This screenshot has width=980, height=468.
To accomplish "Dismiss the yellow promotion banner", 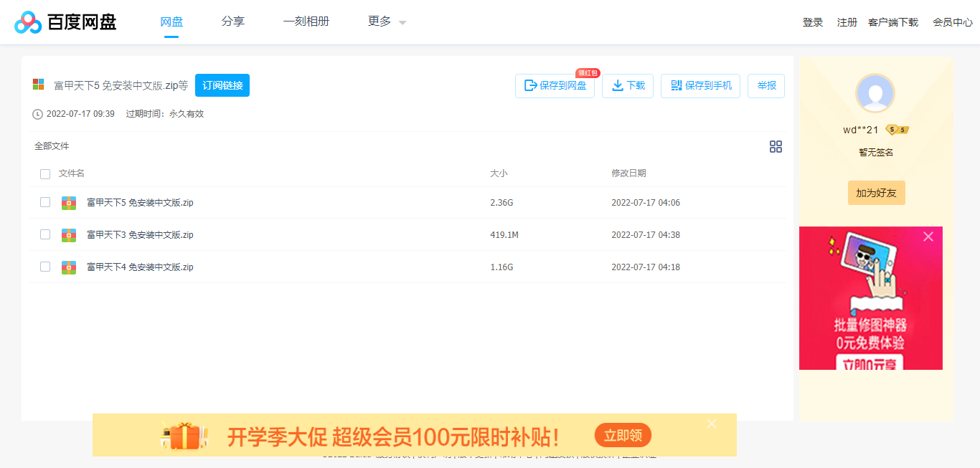I will click(x=711, y=424).
